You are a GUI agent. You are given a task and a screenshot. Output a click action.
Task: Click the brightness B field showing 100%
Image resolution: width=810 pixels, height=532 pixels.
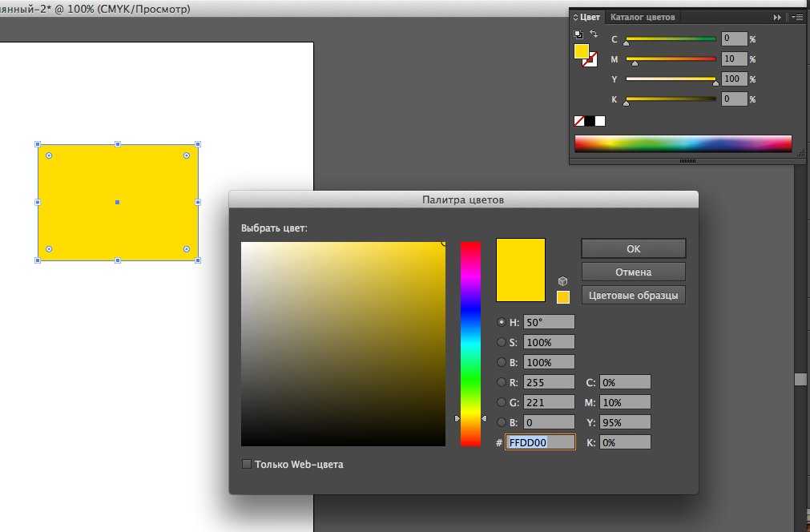549,362
